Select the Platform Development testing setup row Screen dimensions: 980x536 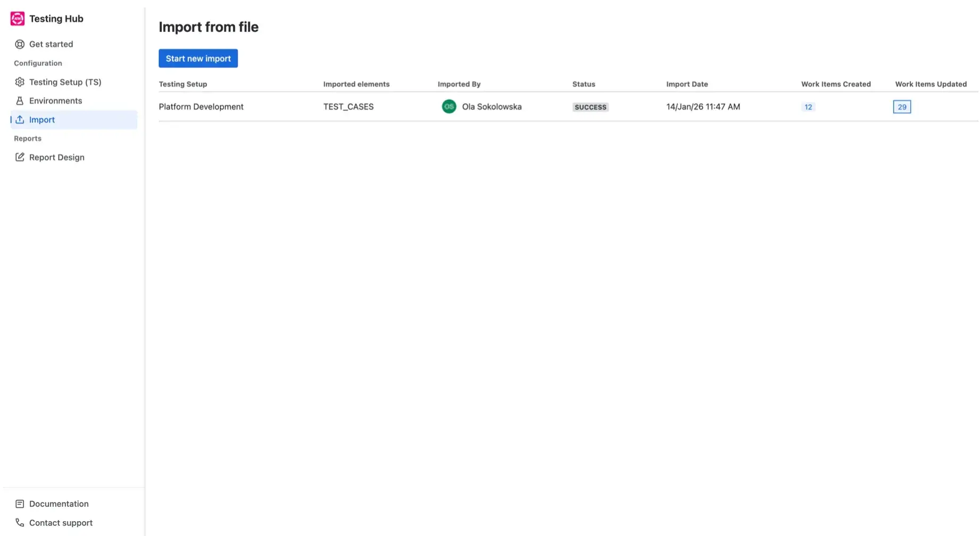[201, 106]
